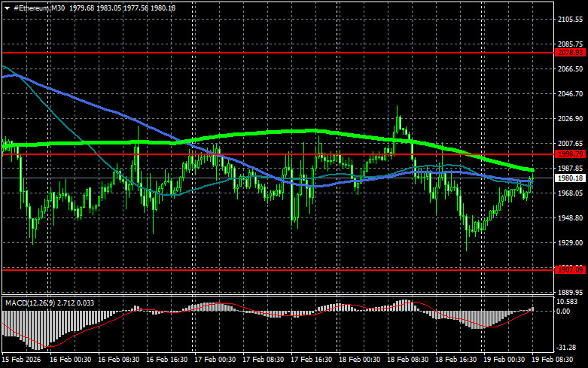The height and width of the screenshot is (368, 588).
Task: Click the 19 Feb 08:30 time label
Action: (x=553, y=360)
